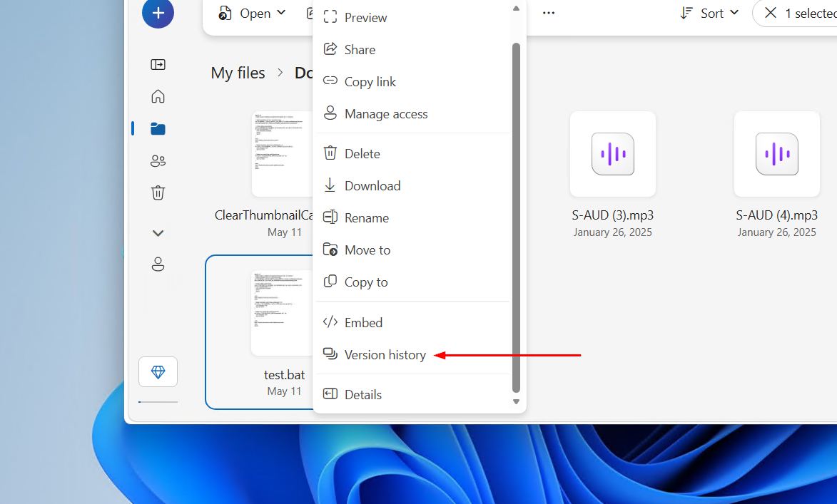837x504 pixels.
Task: Open My files folder icon in sidebar
Action: click(x=158, y=128)
